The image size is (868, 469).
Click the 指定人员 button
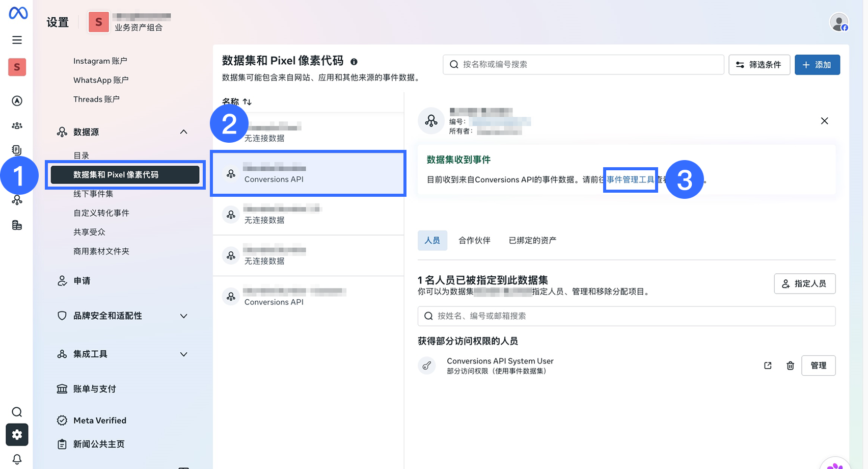coord(805,283)
